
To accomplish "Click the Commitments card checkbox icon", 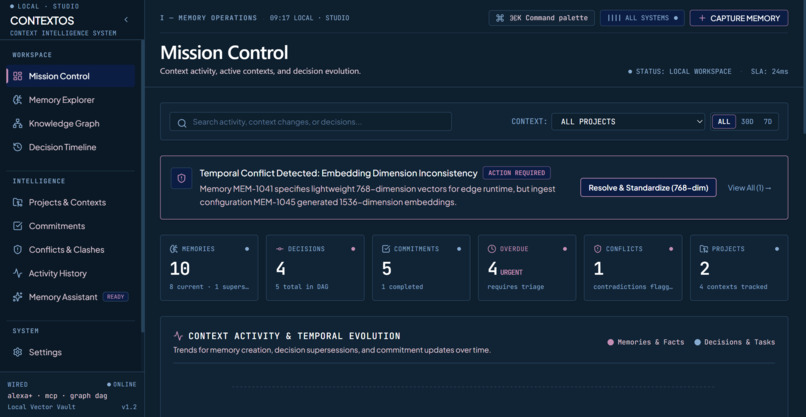I will click(x=386, y=248).
